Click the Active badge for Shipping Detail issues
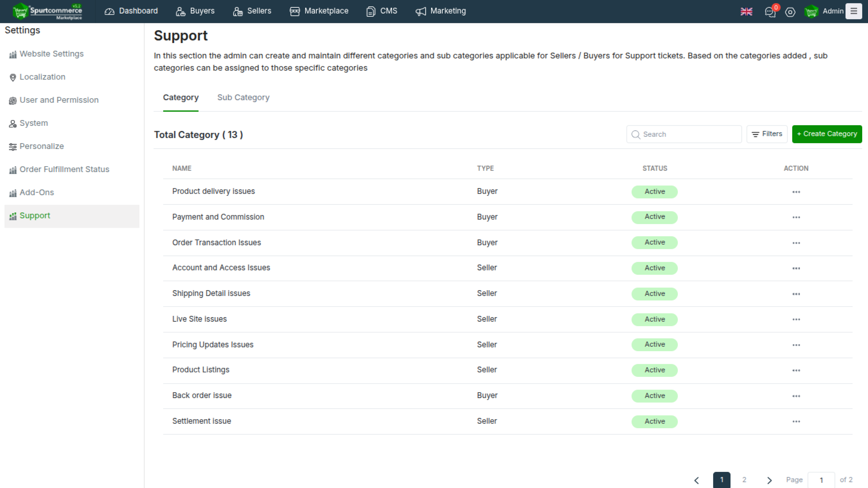The height and width of the screenshot is (488, 868). coord(654,294)
